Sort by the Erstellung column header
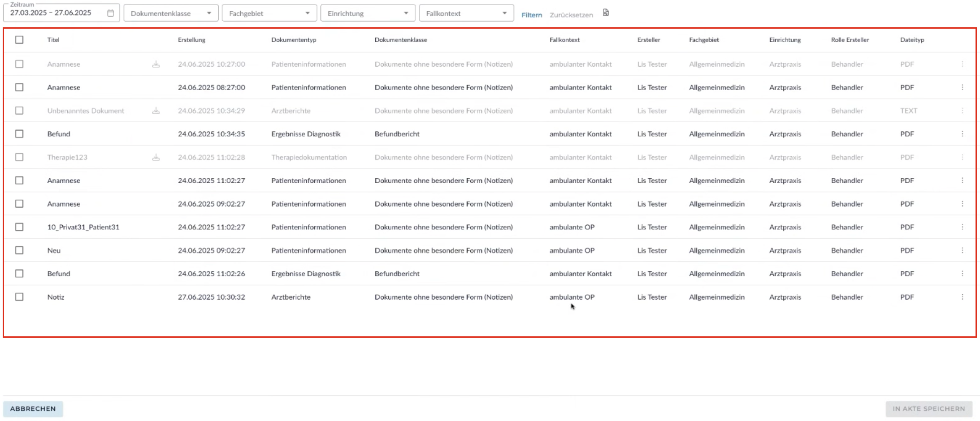 pyautogui.click(x=191, y=40)
